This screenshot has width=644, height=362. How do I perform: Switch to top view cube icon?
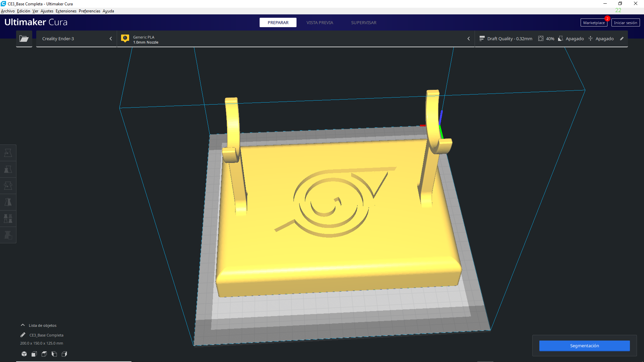click(x=44, y=354)
